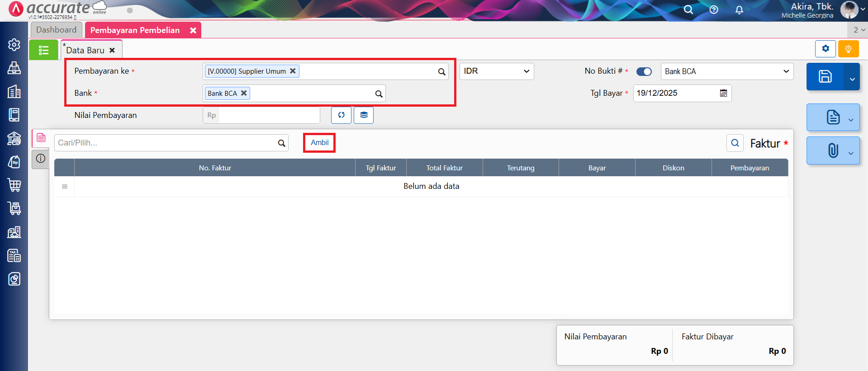The image size is (868, 371).
Task: Click the attachment paperclip icon
Action: click(833, 150)
